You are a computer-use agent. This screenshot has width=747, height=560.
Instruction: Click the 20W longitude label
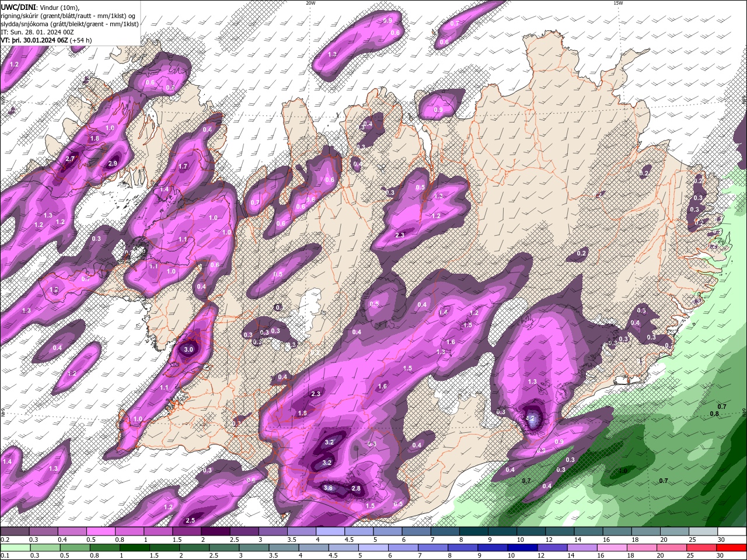coord(311,3)
